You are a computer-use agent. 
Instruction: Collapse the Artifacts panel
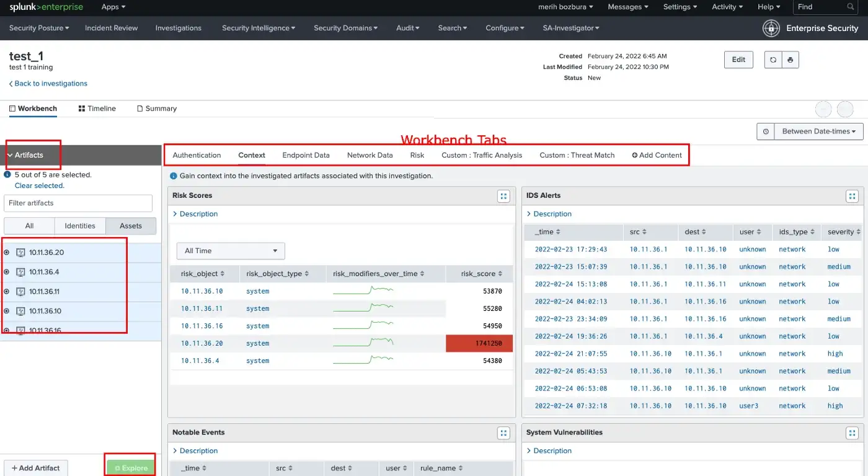click(x=25, y=155)
